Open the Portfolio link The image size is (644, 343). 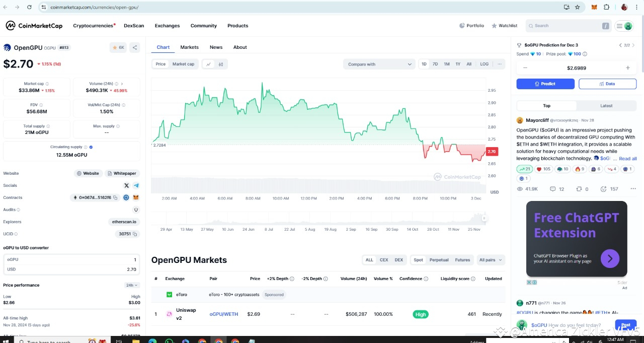[x=471, y=26]
